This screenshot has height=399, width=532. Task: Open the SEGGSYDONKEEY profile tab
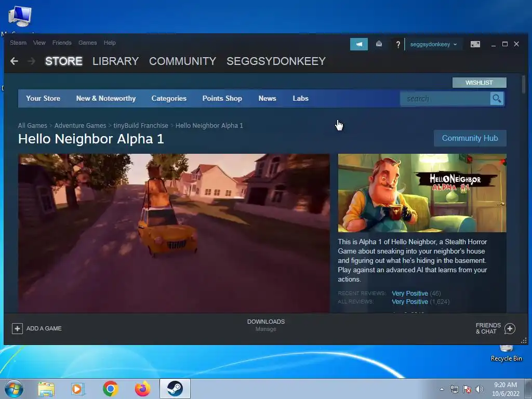tap(276, 61)
